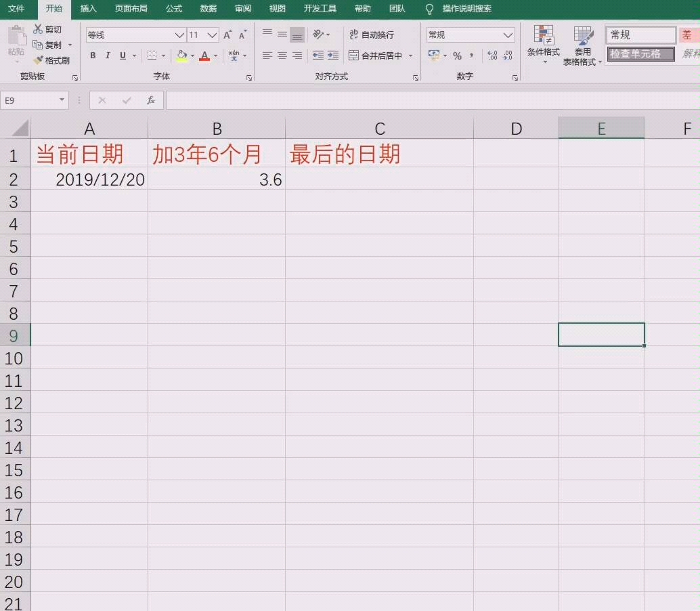Open Alignment (对齐方式) dialog launcher
Screen dimensions: 700x611
pyautogui.click(x=416, y=78)
